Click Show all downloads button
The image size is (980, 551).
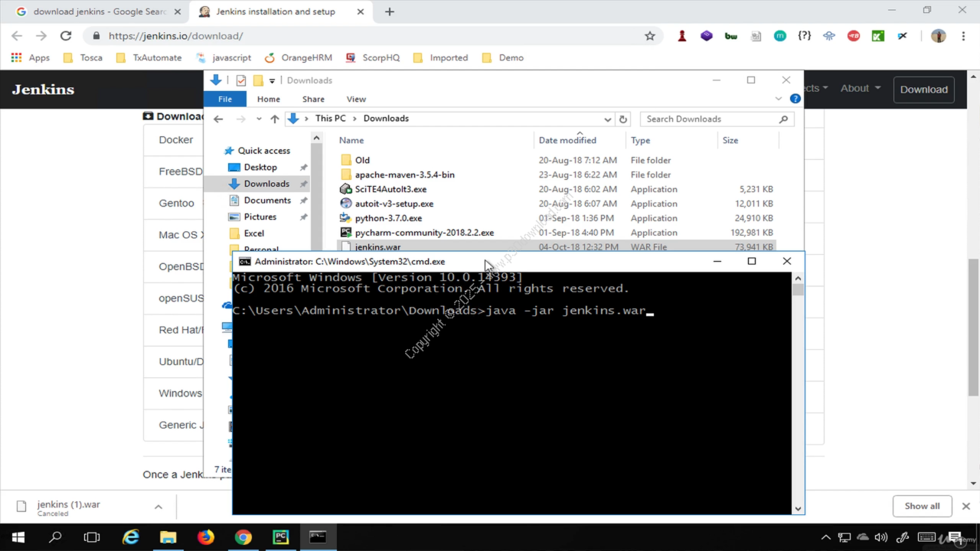tap(922, 506)
